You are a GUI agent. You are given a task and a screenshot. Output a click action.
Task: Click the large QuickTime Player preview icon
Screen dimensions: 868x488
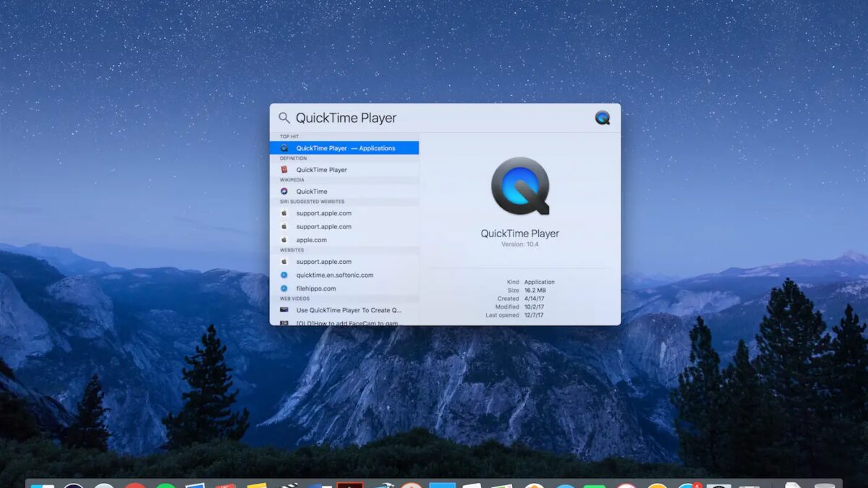click(x=519, y=186)
